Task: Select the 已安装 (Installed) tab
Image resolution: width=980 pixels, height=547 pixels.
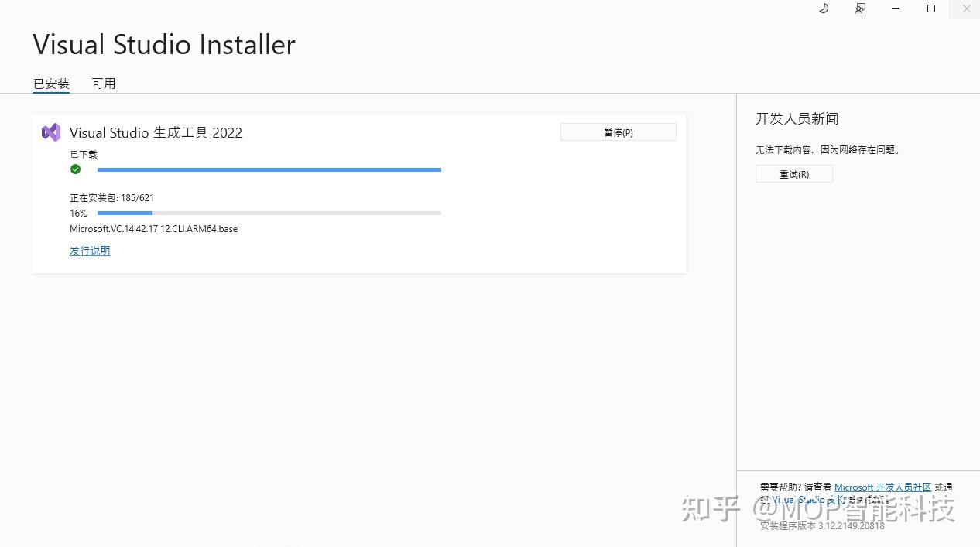Action: coord(50,83)
